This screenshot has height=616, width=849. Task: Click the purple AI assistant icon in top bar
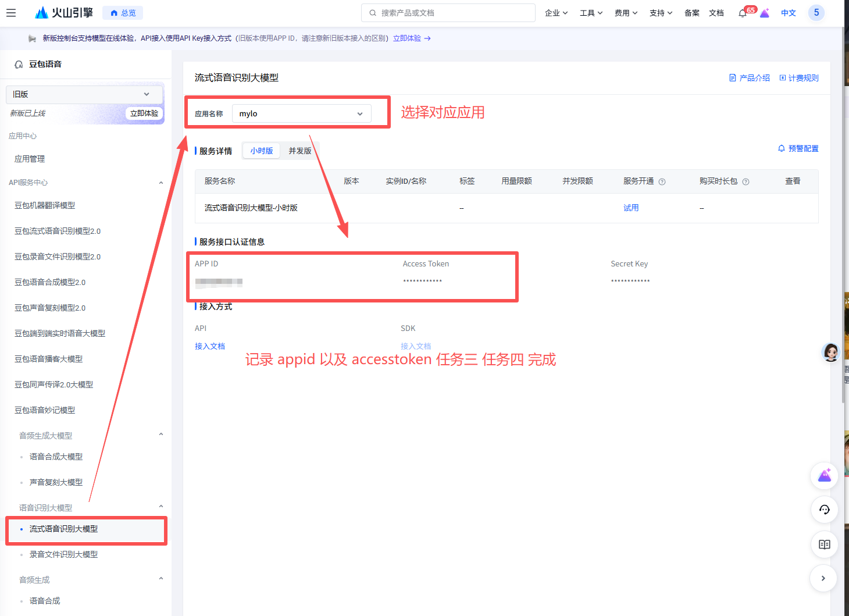(765, 13)
